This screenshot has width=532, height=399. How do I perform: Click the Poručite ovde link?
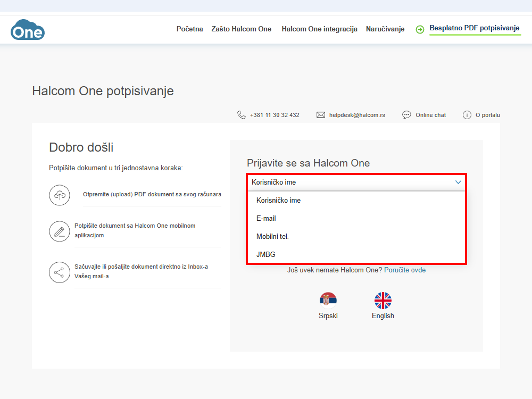click(x=405, y=270)
